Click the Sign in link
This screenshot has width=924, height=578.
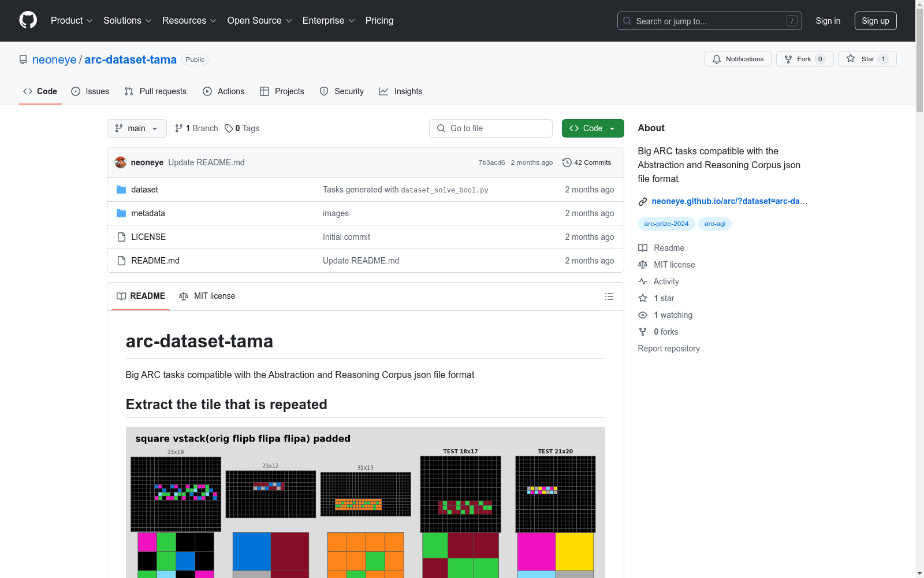pos(828,21)
